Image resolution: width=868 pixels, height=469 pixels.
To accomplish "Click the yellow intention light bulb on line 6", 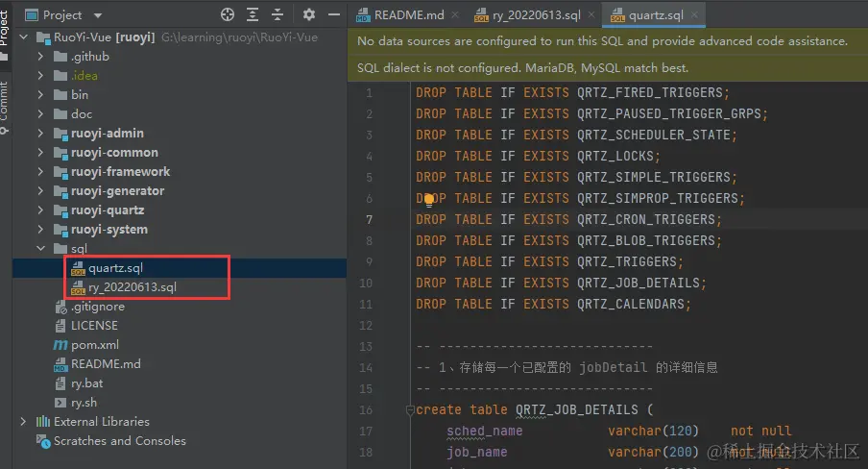I will (429, 200).
